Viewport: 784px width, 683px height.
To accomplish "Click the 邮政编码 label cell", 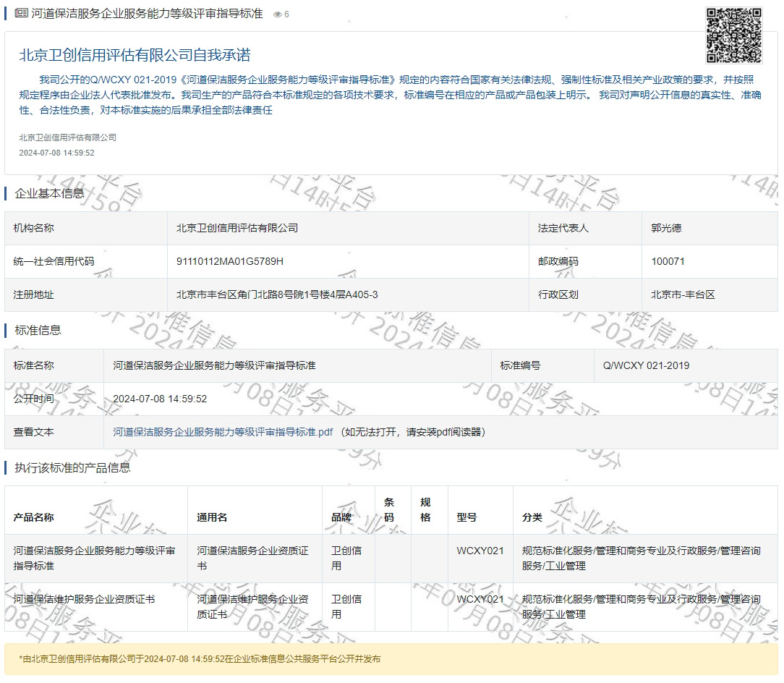I will 586,261.
